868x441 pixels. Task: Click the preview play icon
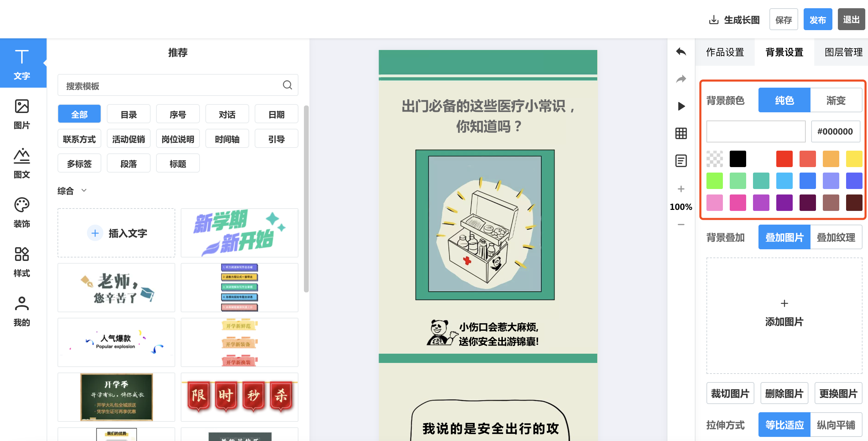coord(681,106)
